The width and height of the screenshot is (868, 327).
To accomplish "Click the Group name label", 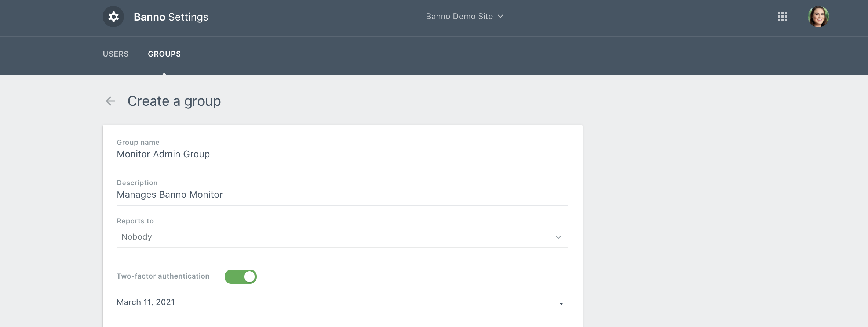I will coord(138,143).
